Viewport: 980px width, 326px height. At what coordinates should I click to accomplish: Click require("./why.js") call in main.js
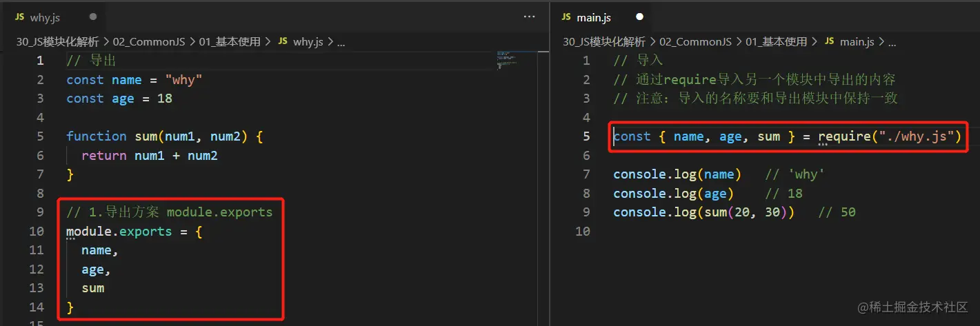[890, 136]
